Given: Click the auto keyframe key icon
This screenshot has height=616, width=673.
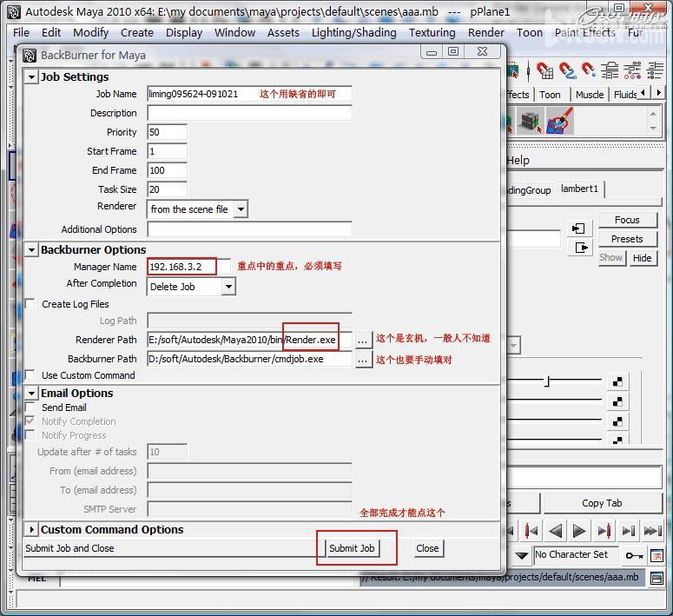Looking at the screenshot, I should click(x=635, y=555).
